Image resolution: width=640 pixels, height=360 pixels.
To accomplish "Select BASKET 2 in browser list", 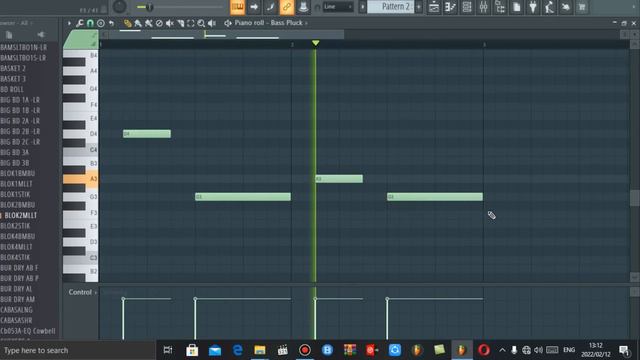I will click(13, 68).
